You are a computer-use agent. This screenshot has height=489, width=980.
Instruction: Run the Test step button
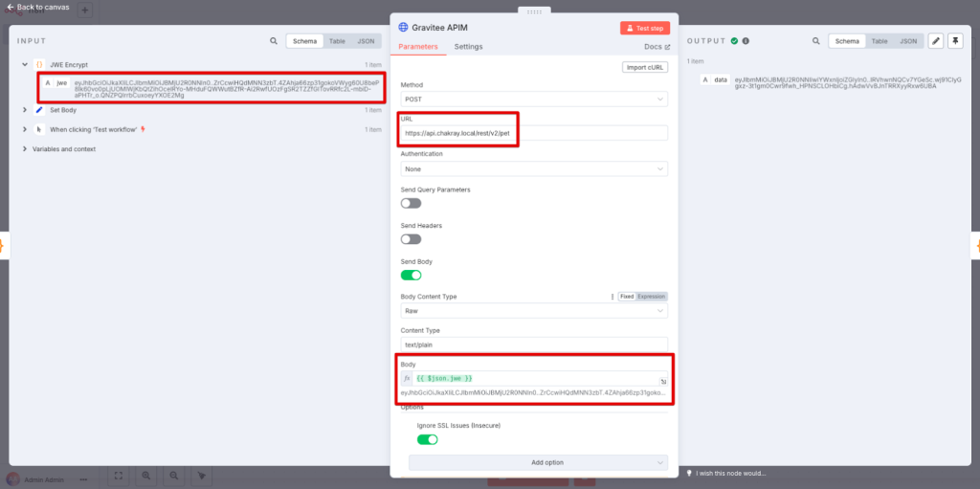645,28
